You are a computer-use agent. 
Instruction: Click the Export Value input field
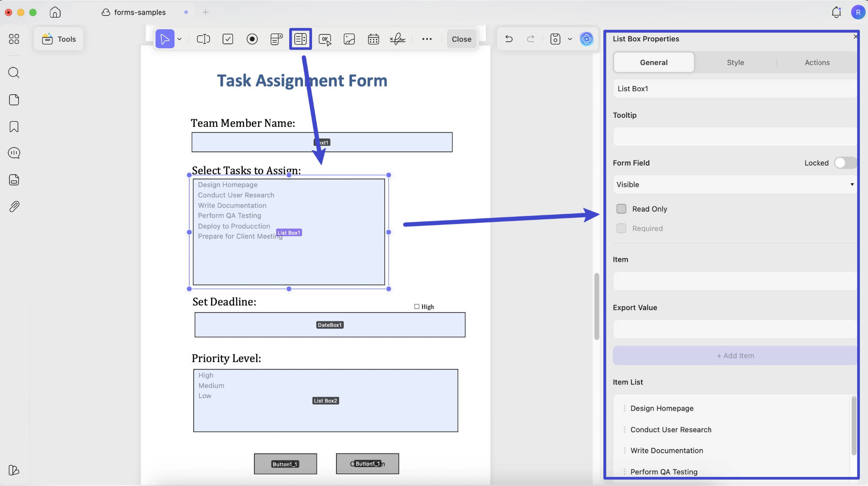[735, 329]
